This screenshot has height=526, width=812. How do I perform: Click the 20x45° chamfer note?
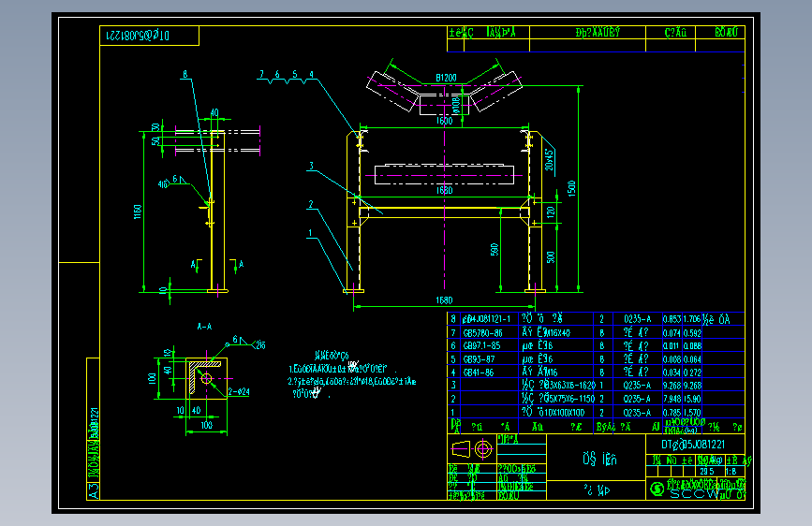pyautogui.click(x=550, y=160)
